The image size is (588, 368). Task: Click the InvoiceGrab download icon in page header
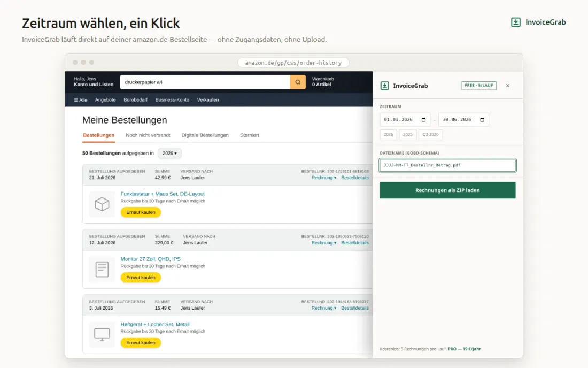(x=516, y=22)
